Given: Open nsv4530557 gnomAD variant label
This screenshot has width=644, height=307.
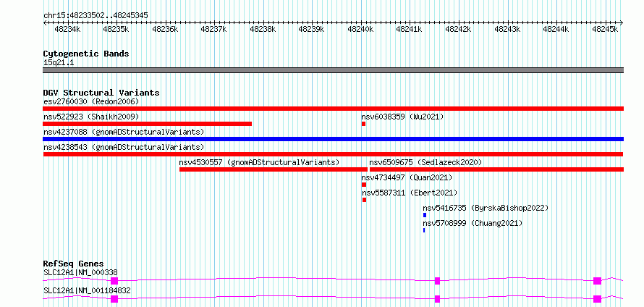Looking at the screenshot, I should [260, 162].
